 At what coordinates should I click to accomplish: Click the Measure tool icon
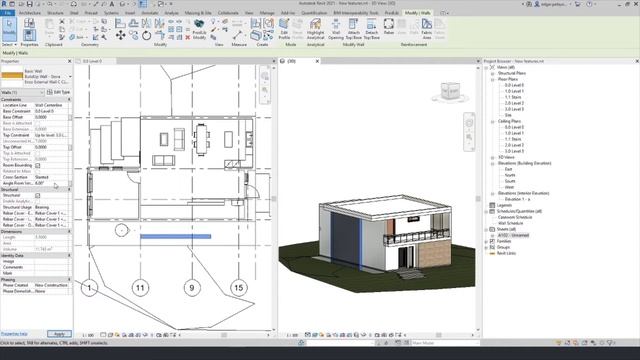point(238,36)
